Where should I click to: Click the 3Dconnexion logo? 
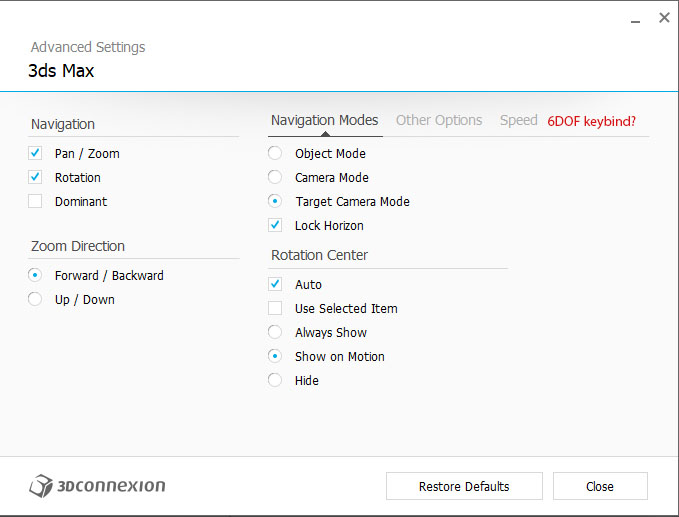pyautogui.click(x=97, y=486)
